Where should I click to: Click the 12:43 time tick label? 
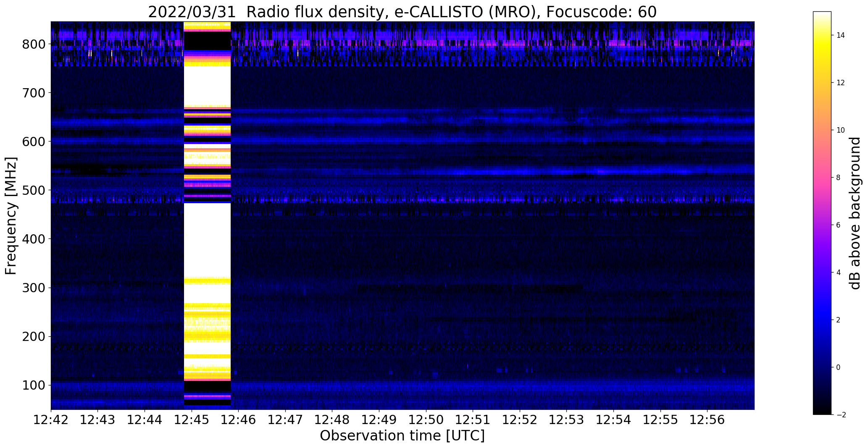pyautogui.click(x=98, y=419)
